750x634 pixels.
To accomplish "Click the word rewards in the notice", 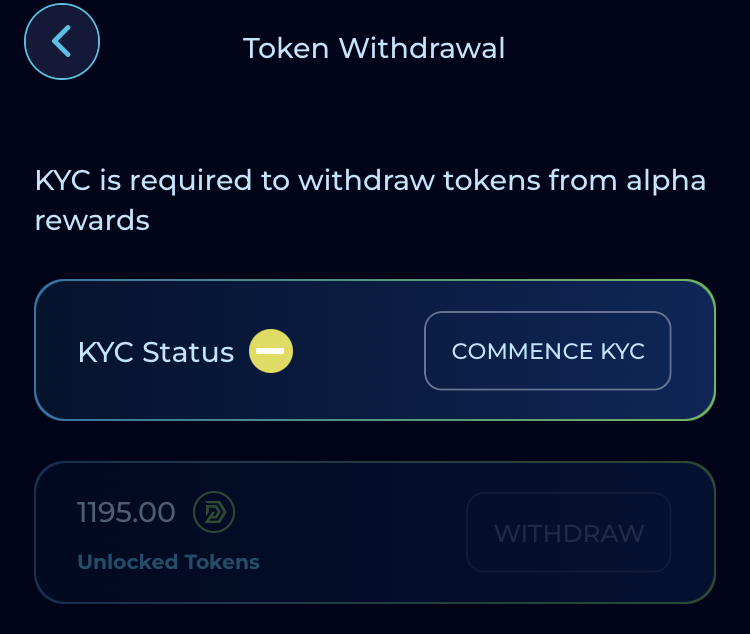I will pyautogui.click(x=92, y=221).
